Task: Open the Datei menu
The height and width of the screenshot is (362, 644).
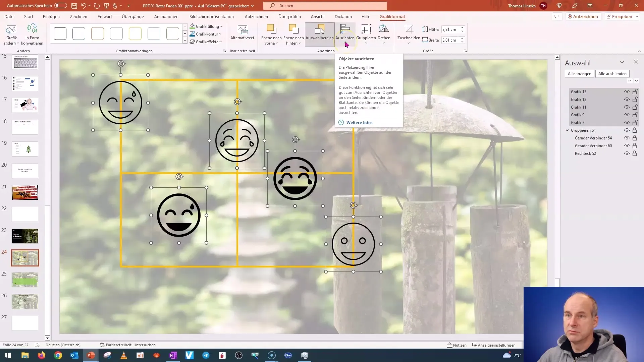Action: point(9,16)
